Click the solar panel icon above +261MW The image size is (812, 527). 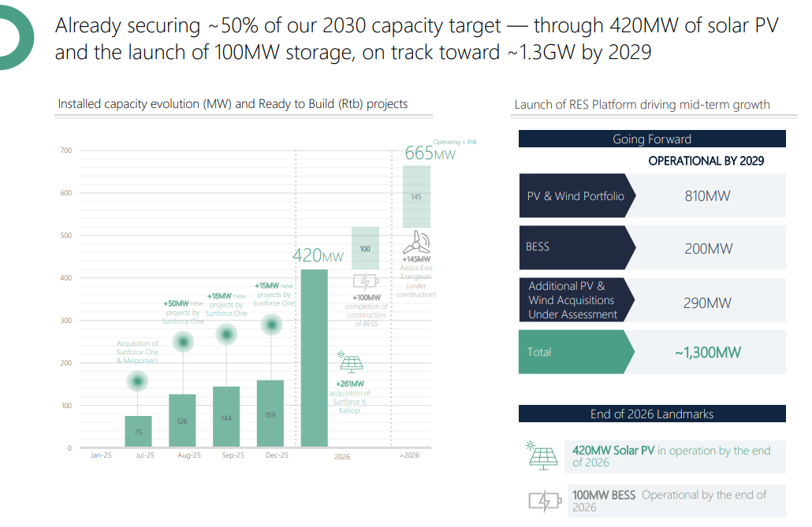pyautogui.click(x=350, y=362)
